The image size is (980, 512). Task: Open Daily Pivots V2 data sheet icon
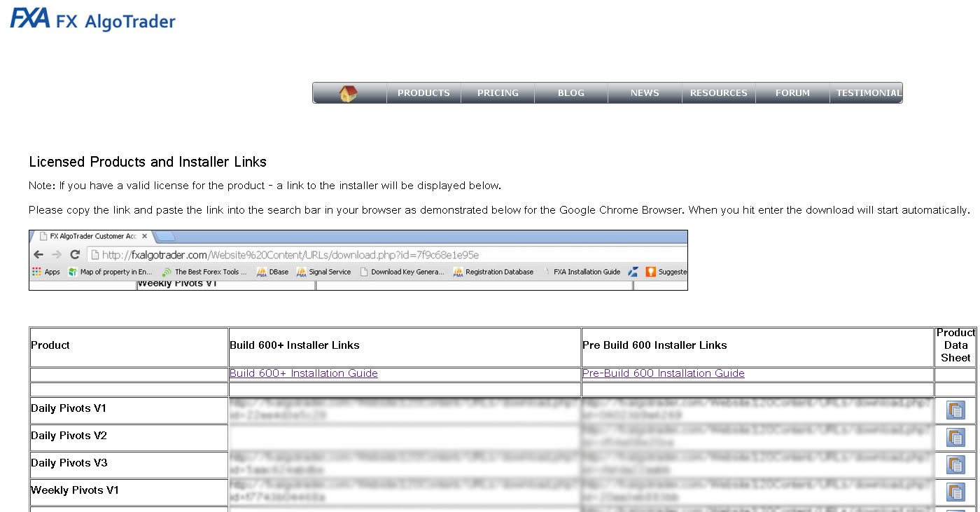(x=955, y=438)
